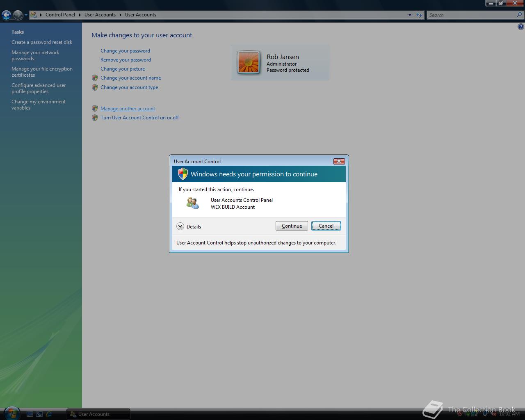
Task: Click shield icon beside Change your account type
Action: click(x=95, y=87)
